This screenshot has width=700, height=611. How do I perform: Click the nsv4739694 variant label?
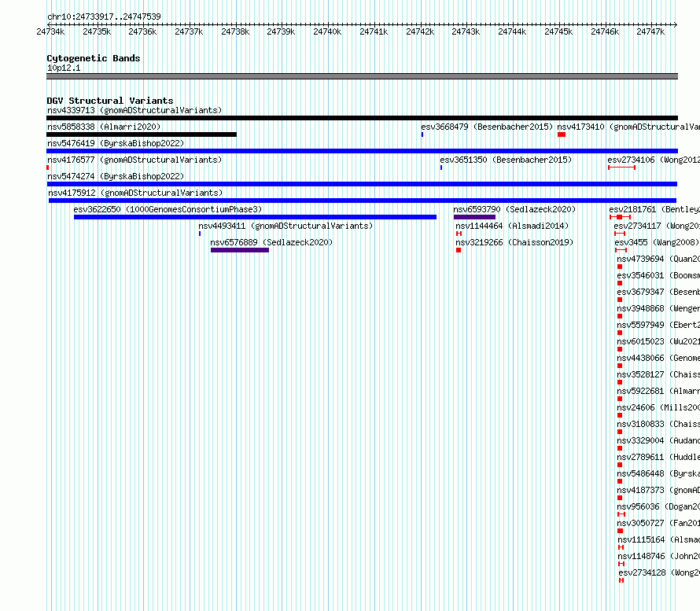[658, 259]
